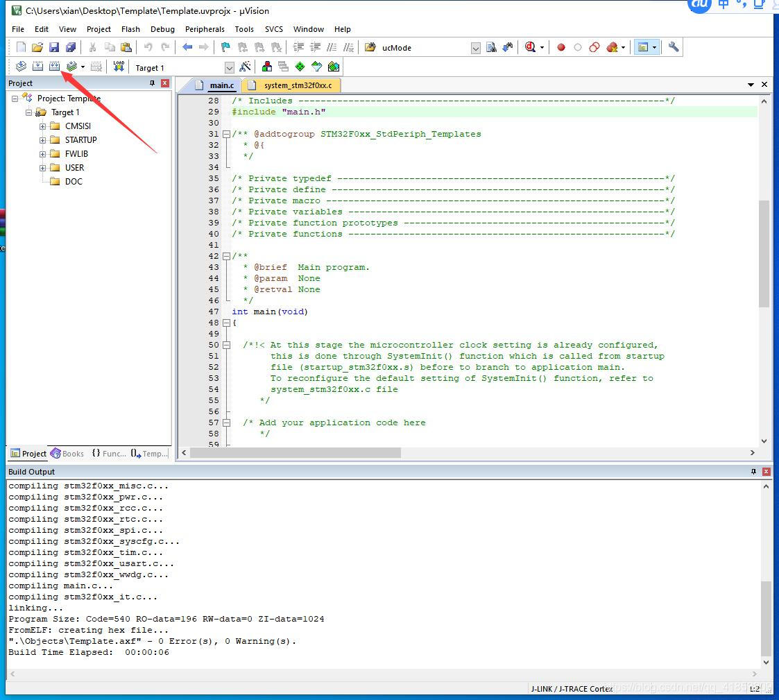Open the Batch Build icon
The width and height of the screenshot is (779, 700).
[71, 67]
